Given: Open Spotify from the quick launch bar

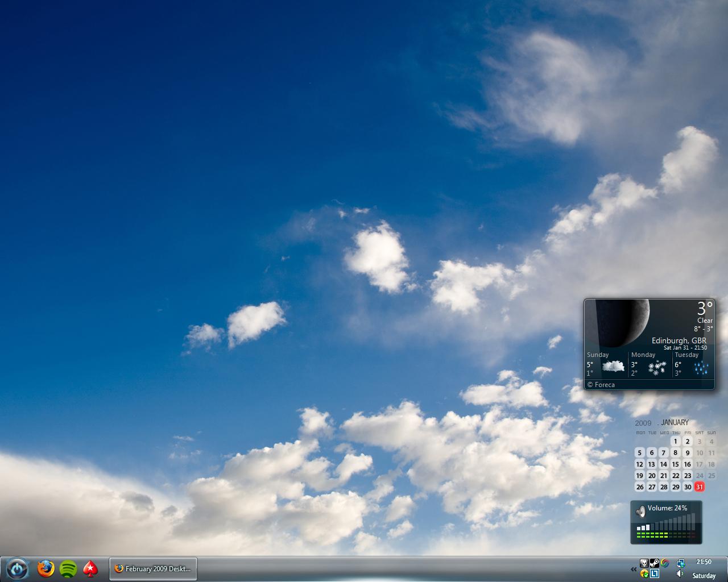Looking at the screenshot, I should coord(68,568).
